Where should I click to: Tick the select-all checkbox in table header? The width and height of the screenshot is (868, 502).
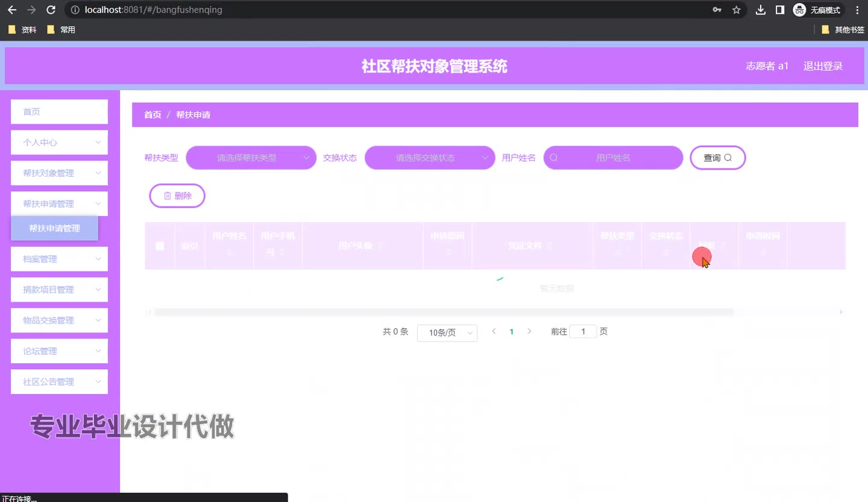(x=160, y=246)
